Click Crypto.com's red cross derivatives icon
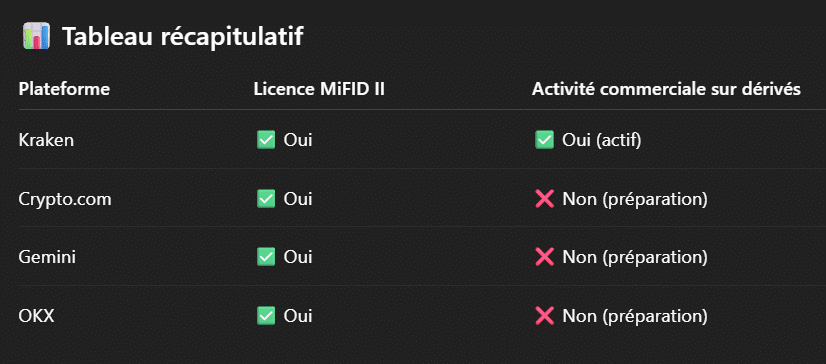 pyautogui.click(x=544, y=199)
